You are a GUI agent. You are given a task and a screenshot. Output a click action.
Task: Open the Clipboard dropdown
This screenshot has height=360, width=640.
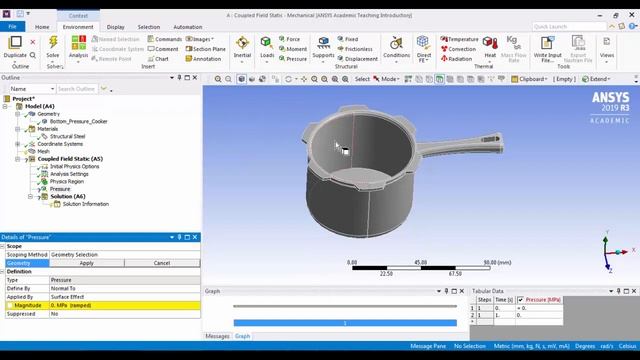pos(529,79)
